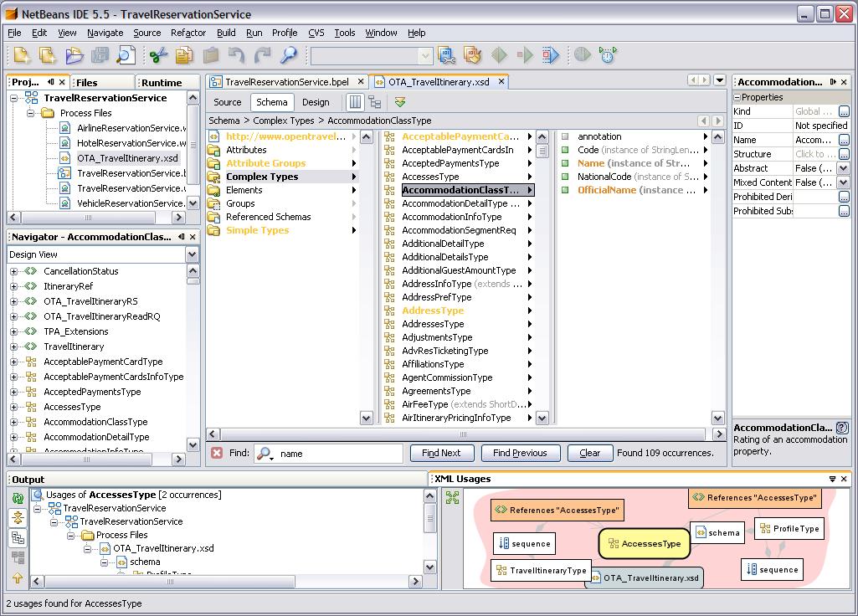Select the TravelReservationService.bpel editor tab
This screenshot has height=616, width=858.
click(287, 82)
